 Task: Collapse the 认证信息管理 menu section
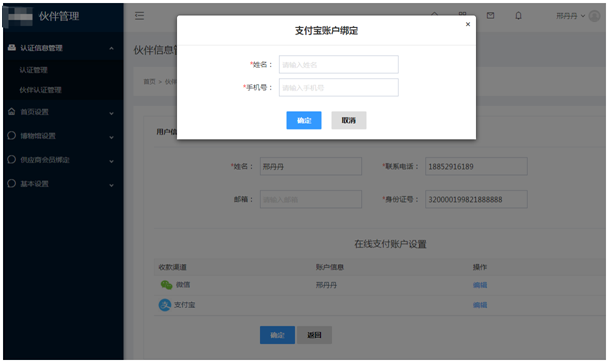pos(111,48)
